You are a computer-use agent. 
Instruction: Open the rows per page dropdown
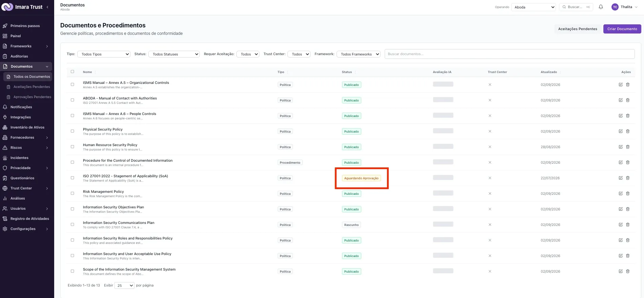click(124, 285)
